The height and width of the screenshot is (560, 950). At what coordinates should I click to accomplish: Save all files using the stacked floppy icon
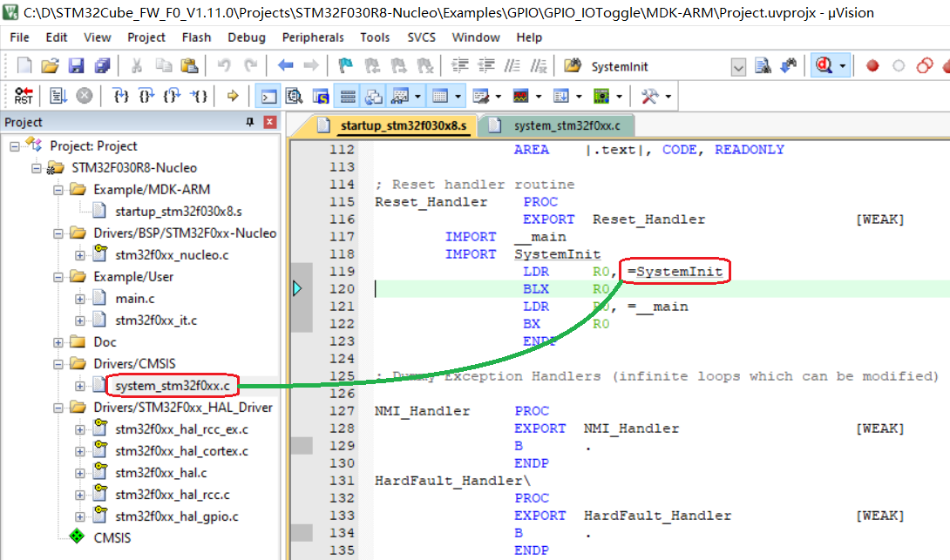pos(102,65)
